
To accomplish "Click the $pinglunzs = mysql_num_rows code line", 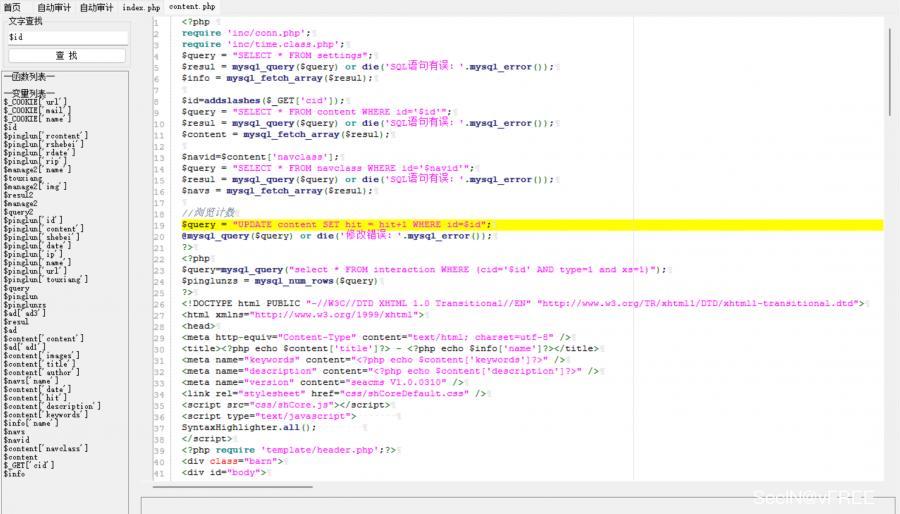I will coord(280,281).
